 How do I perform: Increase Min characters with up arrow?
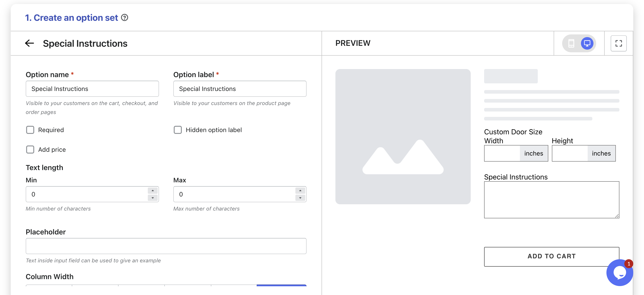click(x=153, y=191)
